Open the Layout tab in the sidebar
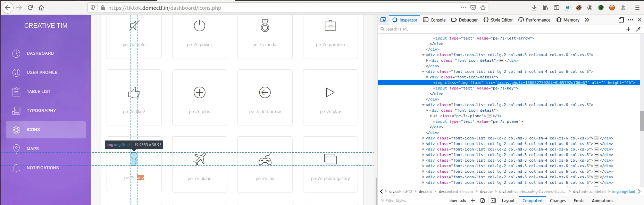 point(508,200)
